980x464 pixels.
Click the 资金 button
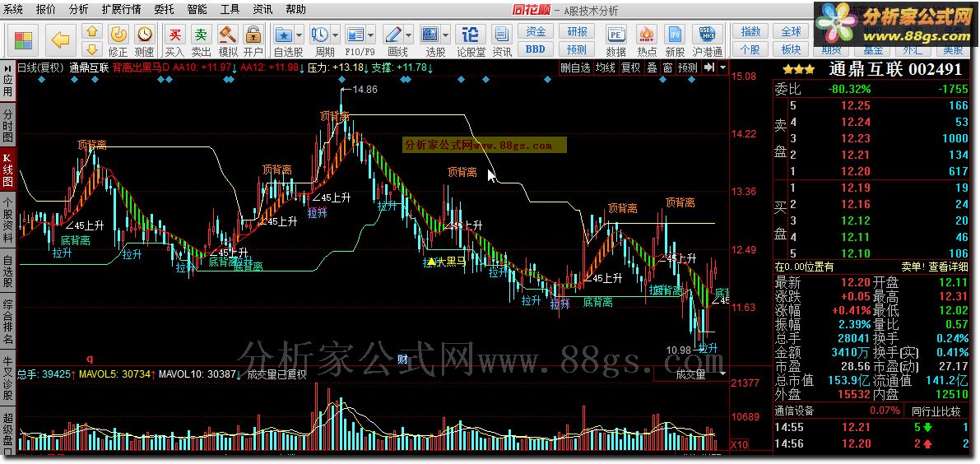click(536, 31)
